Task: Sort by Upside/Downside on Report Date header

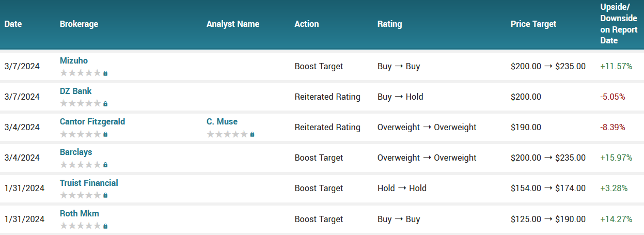Action: 619,24
